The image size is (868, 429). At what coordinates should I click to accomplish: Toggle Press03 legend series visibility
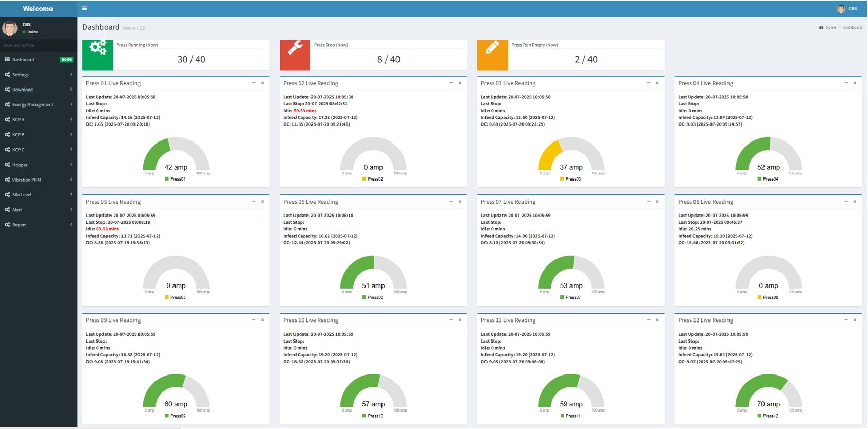(x=570, y=179)
